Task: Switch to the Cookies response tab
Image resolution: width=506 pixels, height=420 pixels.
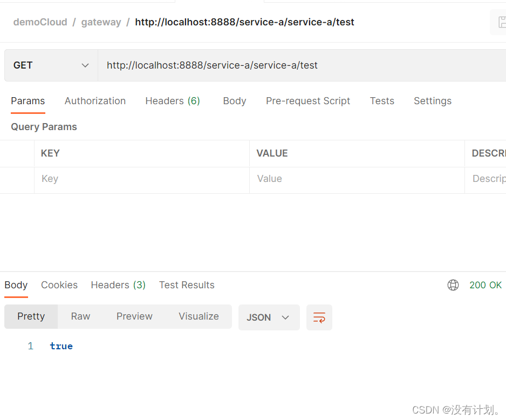Action: click(59, 285)
